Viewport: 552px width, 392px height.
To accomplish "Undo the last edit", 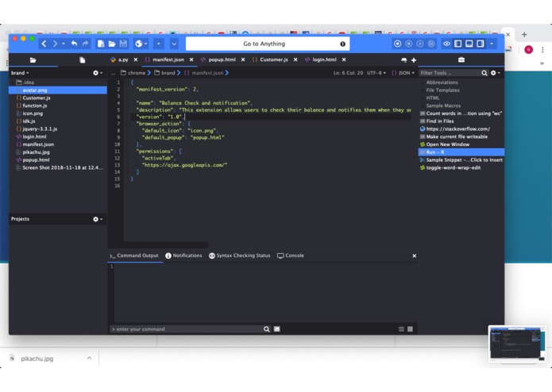I will click(74, 44).
